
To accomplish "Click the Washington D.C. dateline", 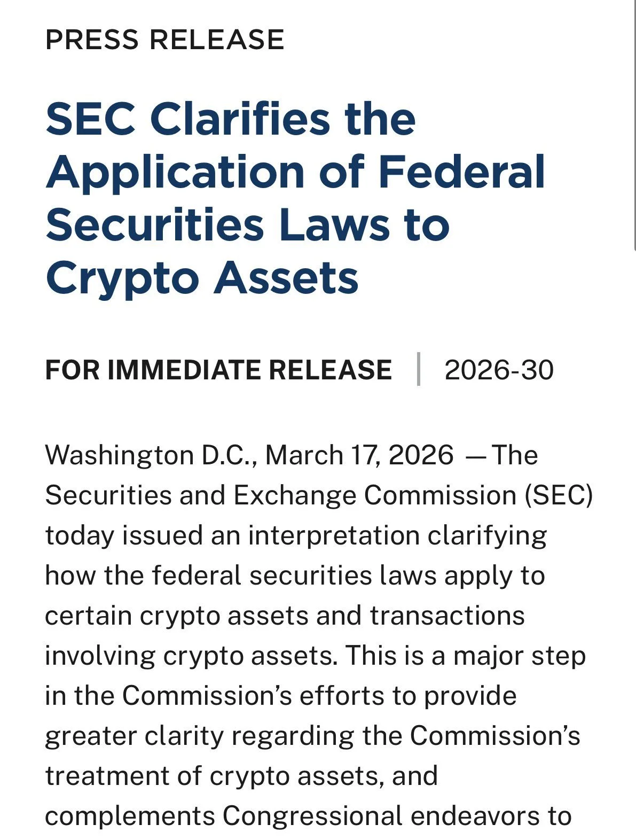I will click(151, 456).
